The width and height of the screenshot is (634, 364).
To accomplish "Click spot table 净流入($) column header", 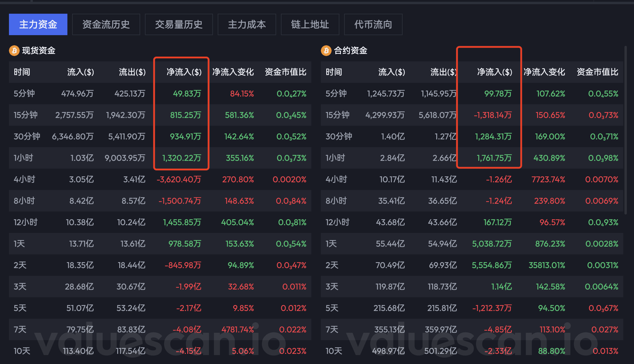I will (x=184, y=72).
